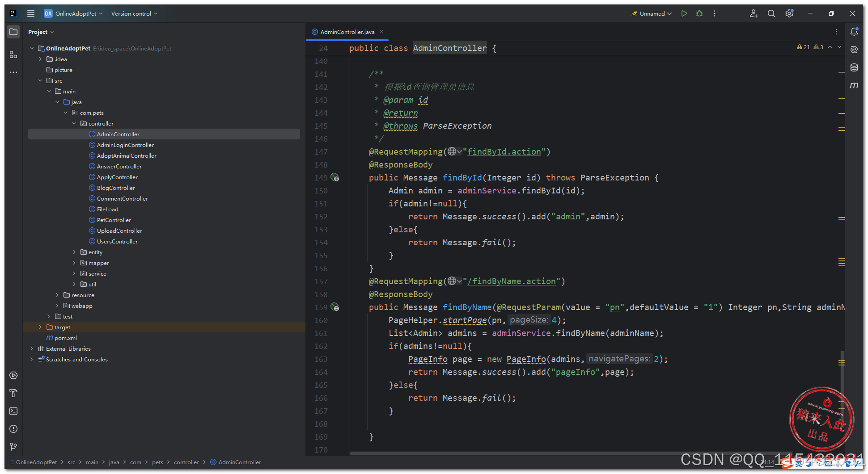This screenshot has height=474, width=868.
Task: Open the Terminal tool window
Action: point(13,411)
